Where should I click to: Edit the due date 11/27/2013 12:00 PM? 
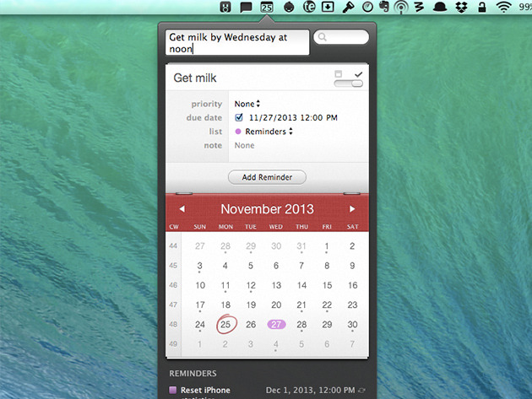tap(293, 117)
